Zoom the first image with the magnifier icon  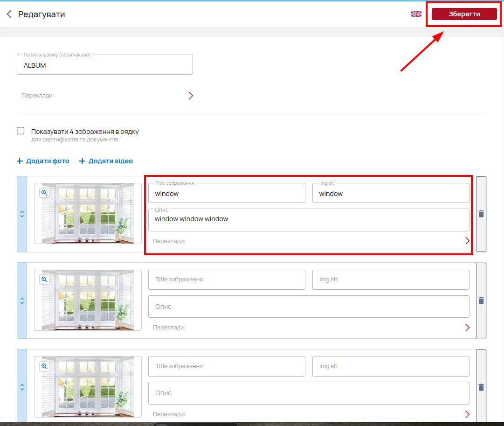tap(44, 193)
